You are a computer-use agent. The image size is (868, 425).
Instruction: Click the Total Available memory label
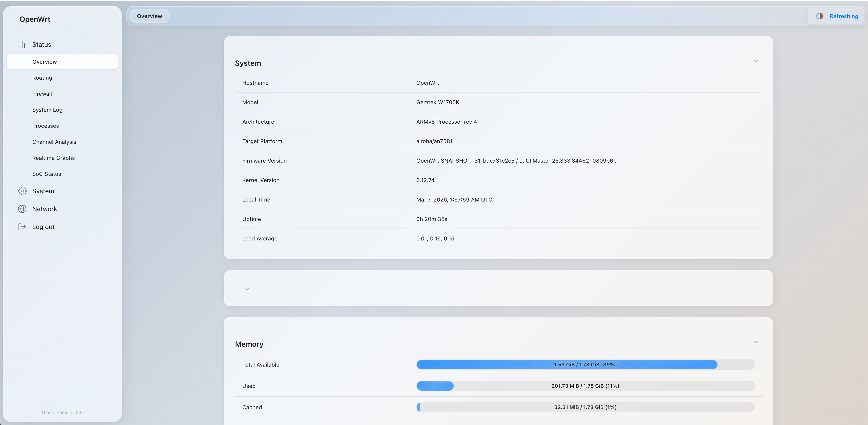click(261, 365)
